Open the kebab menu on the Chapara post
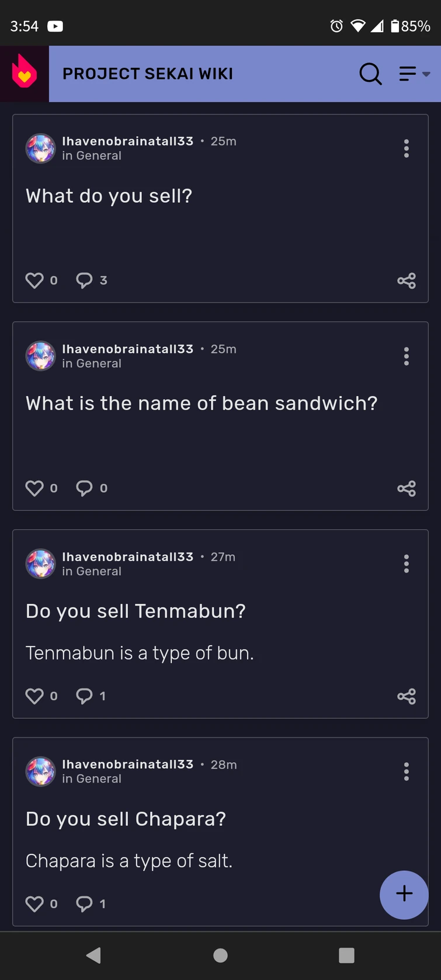This screenshot has width=441, height=980. (x=406, y=771)
